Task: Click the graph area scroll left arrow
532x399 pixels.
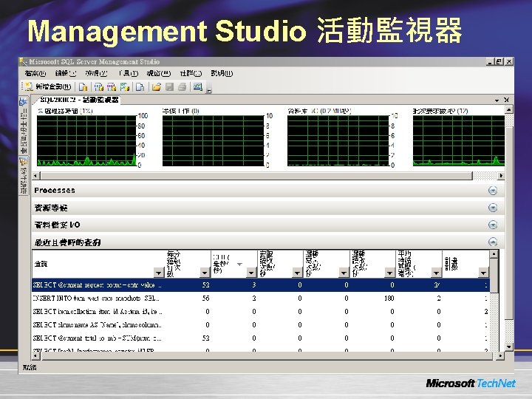Action: click(x=35, y=176)
